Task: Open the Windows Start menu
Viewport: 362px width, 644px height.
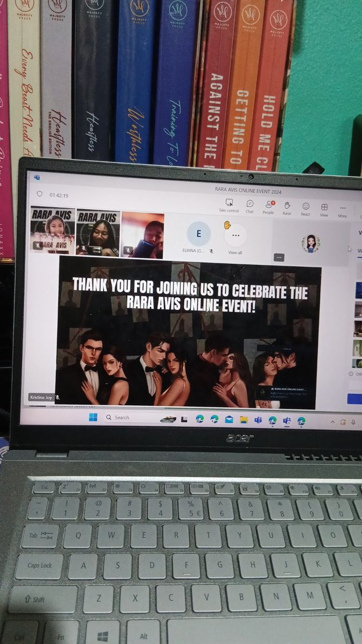Action: [92, 417]
